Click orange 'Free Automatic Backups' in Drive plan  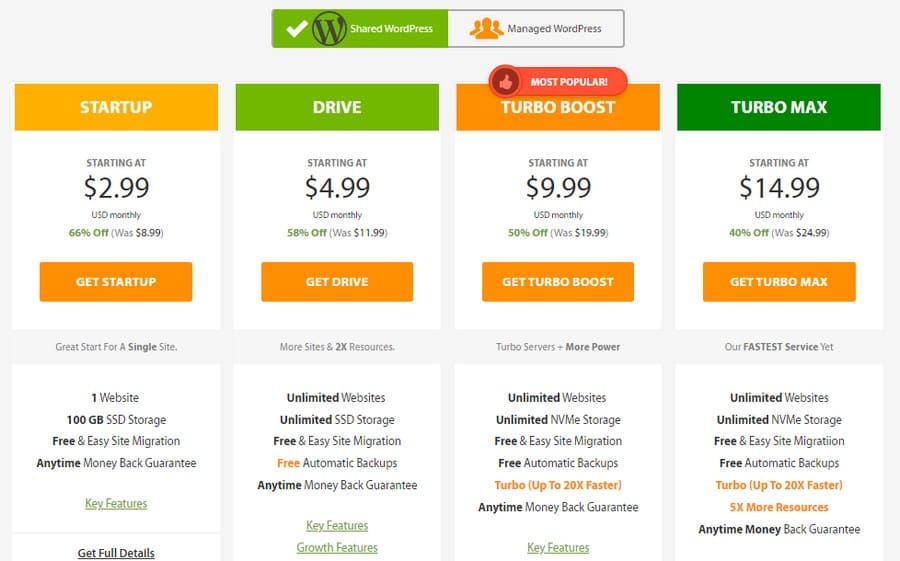coord(337,463)
